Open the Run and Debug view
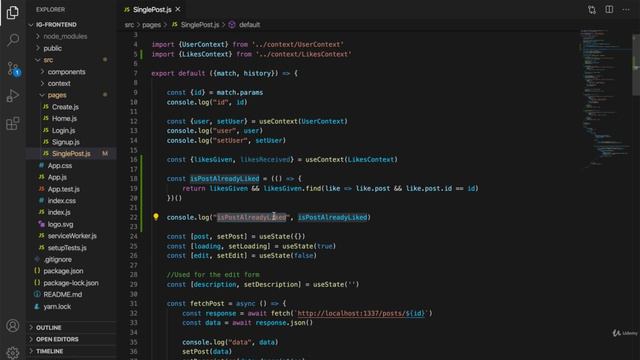The height and width of the screenshot is (360, 640). click(13, 96)
